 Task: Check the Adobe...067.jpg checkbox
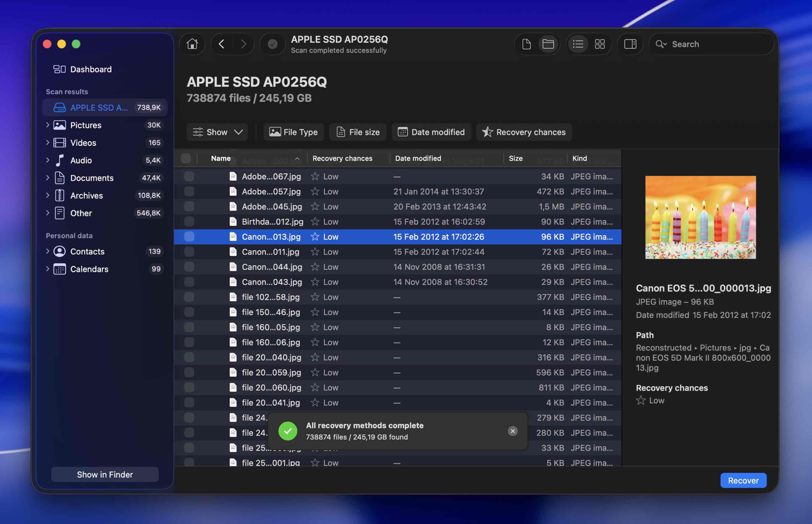click(x=189, y=176)
